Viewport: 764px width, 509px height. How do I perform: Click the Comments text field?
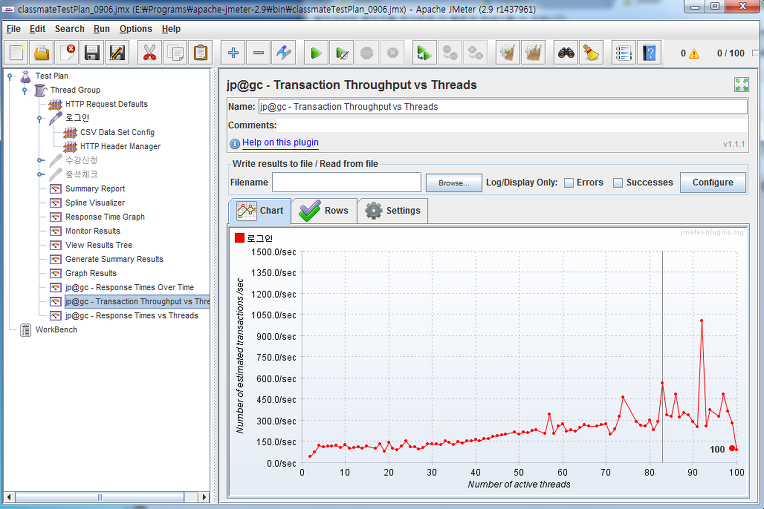coord(512,125)
